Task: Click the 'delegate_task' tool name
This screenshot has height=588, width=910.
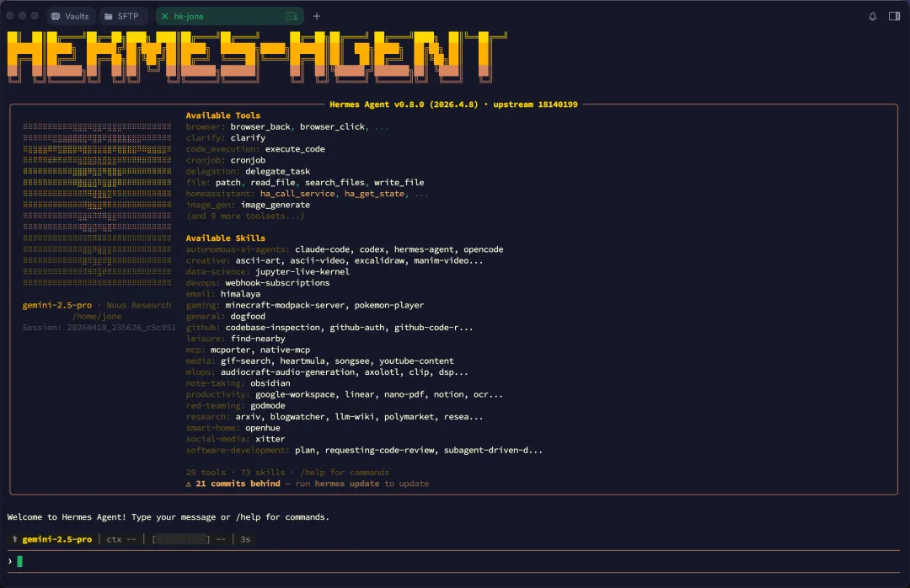Action: (277, 171)
